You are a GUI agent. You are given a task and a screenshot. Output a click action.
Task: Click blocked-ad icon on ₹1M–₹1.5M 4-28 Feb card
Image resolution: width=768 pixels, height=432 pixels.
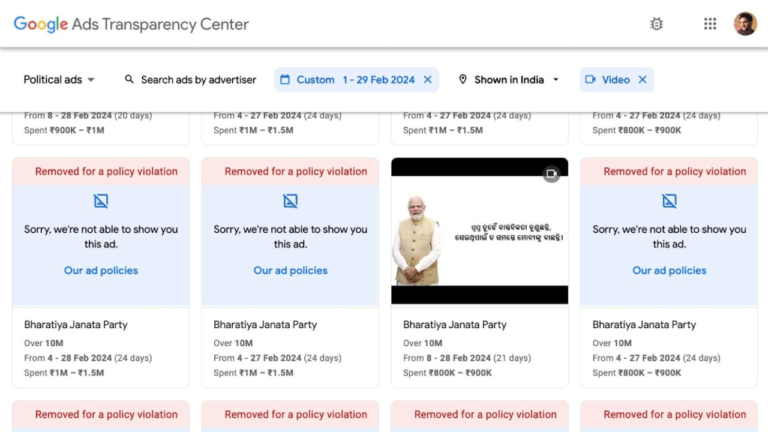click(101, 201)
